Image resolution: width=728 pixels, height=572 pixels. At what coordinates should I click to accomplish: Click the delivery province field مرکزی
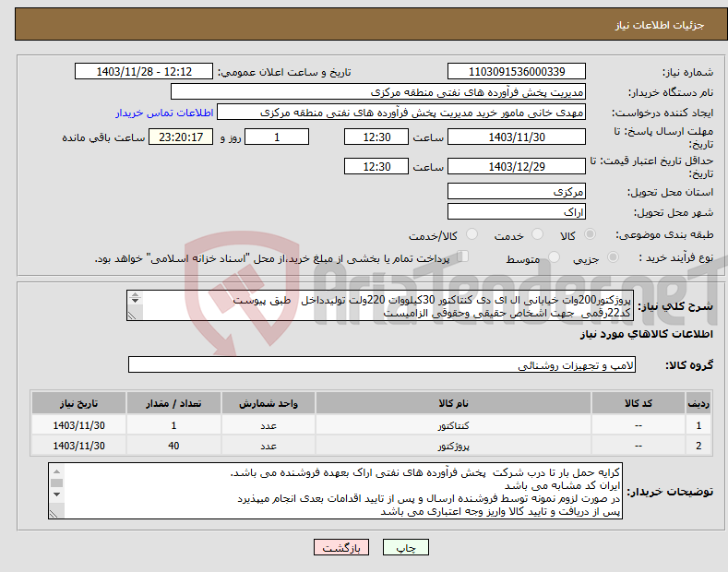[x=517, y=191]
